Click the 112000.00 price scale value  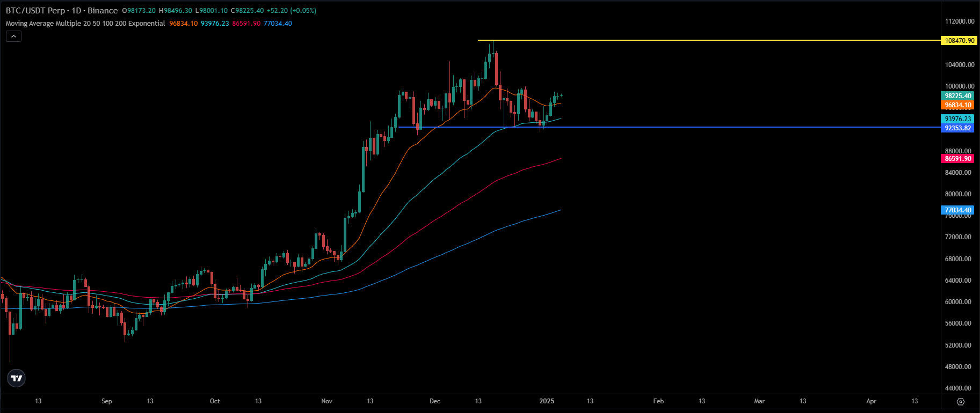960,21
